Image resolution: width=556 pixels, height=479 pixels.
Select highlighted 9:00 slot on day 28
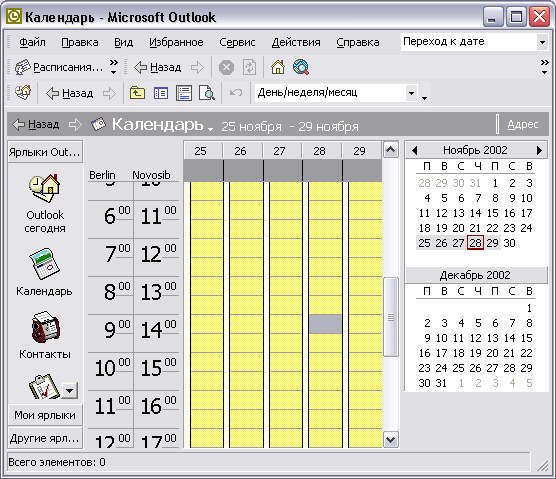tap(325, 324)
